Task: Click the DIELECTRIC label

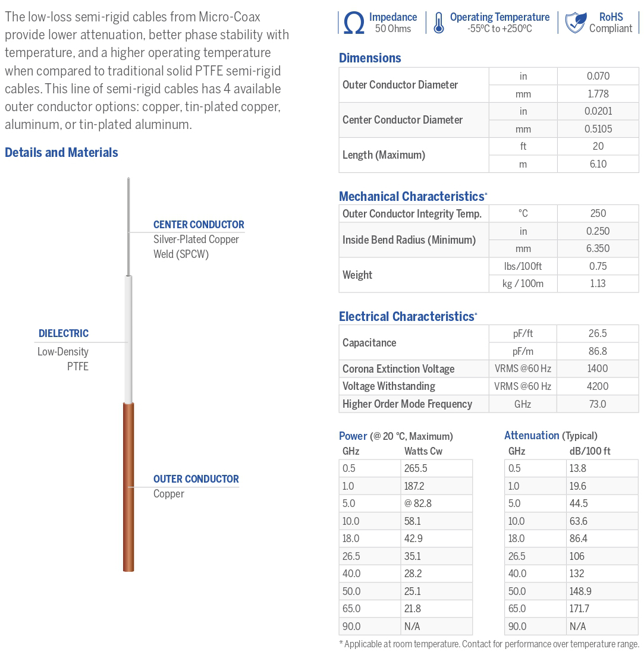Action: [64, 333]
